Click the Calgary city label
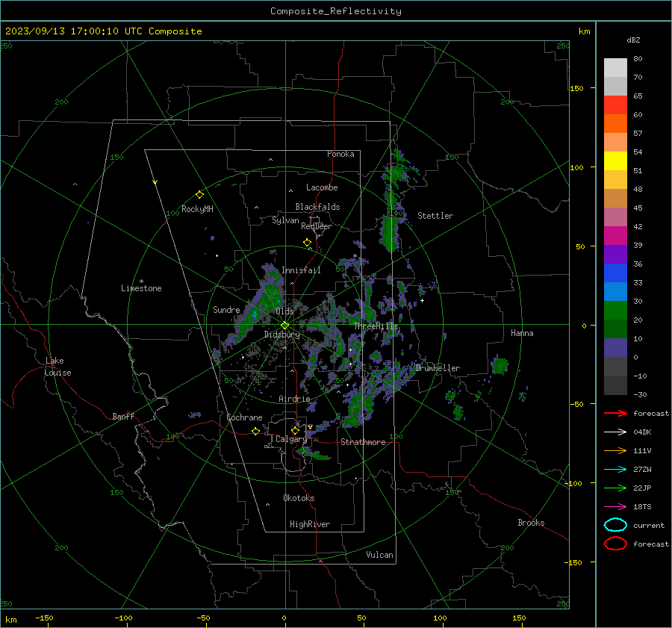 [291, 439]
